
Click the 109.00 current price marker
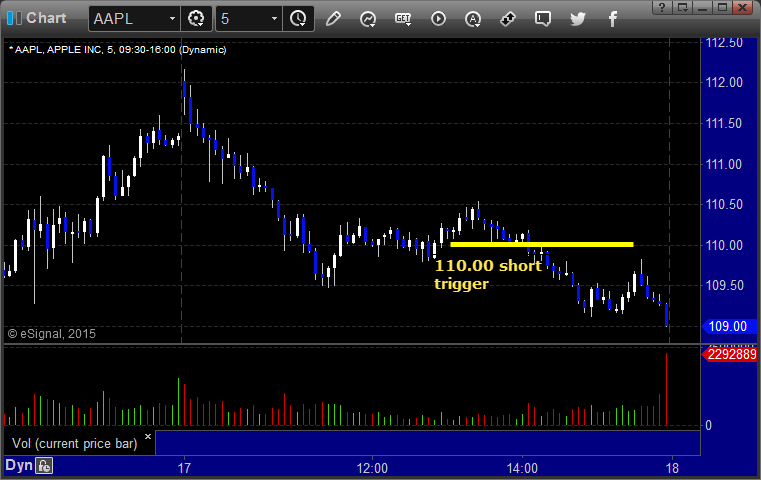tap(728, 326)
